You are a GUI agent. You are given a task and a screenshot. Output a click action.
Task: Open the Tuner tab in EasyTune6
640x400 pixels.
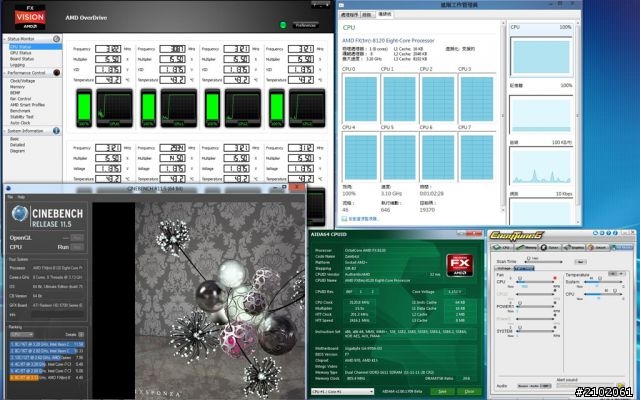tap(550, 247)
